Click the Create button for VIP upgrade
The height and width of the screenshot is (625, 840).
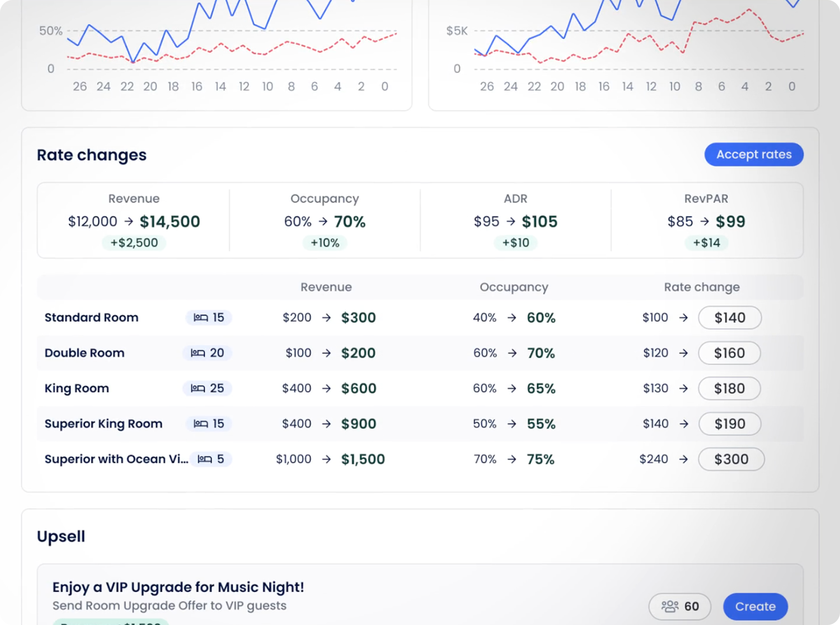pos(755,607)
